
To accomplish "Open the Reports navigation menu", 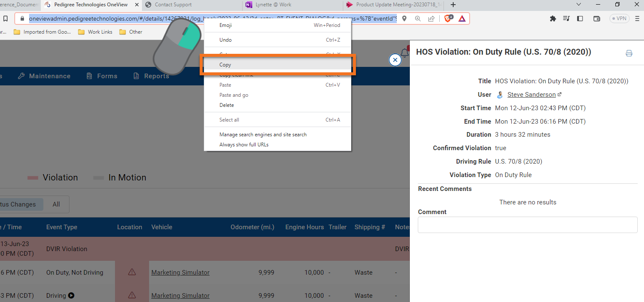I will [151, 76].
